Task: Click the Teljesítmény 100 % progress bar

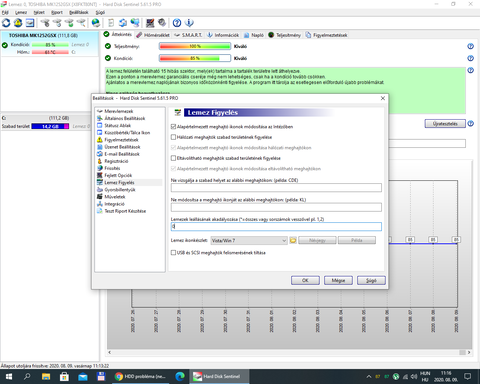Action: 195,46
